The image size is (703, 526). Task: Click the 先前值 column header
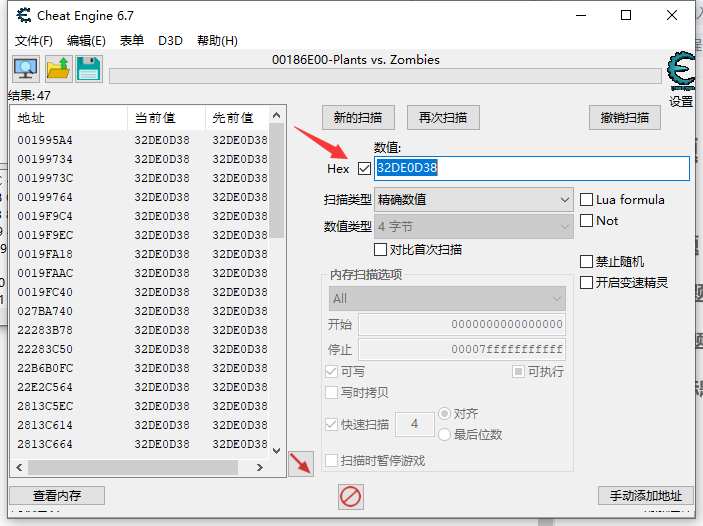[x=238, y=118]
